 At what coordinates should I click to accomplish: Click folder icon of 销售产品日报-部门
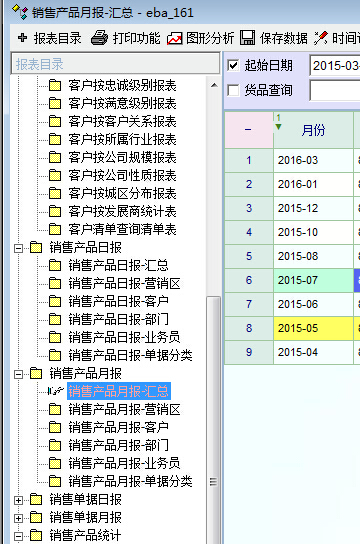tap(55, 320)
